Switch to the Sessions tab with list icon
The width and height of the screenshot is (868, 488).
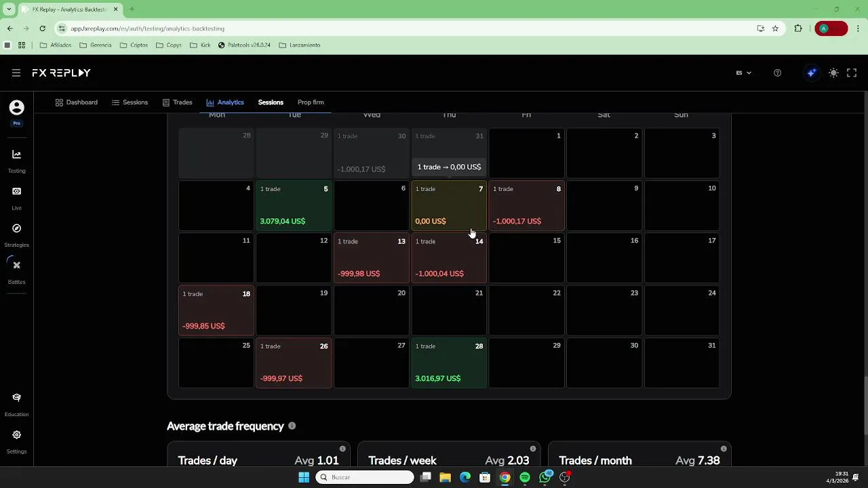[130, 102]
